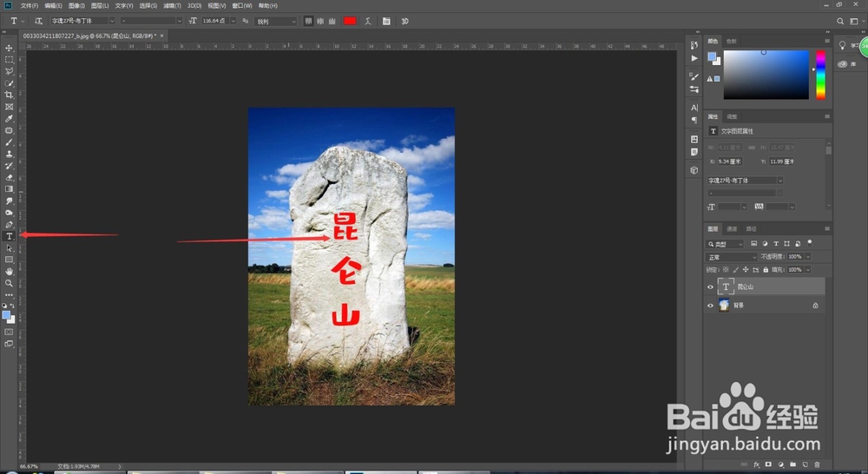
Task: Open the layer fill dropdown arrow
Action: (x=807, y=270)
